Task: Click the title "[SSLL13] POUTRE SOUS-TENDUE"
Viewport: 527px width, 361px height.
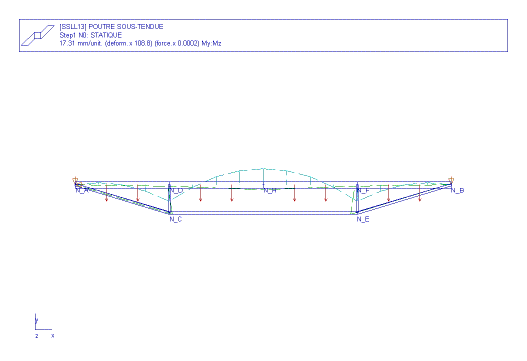Action: (111, 27)
